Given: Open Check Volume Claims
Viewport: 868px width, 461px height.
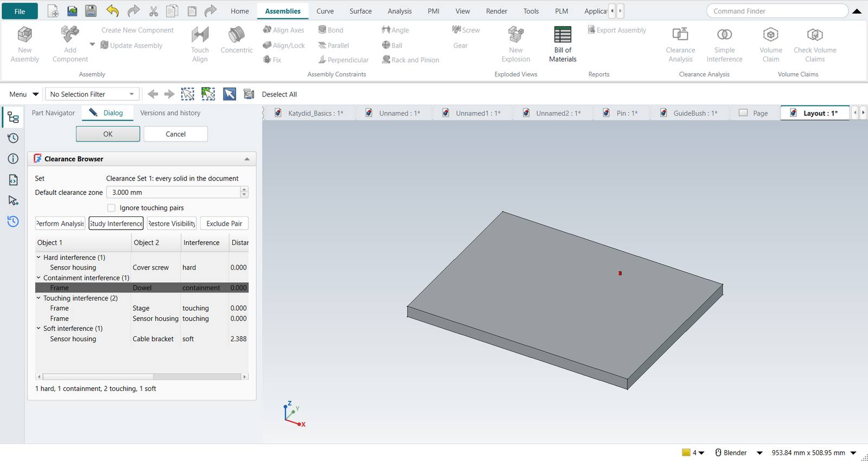Looking at the screenshot, I should 815,44.
